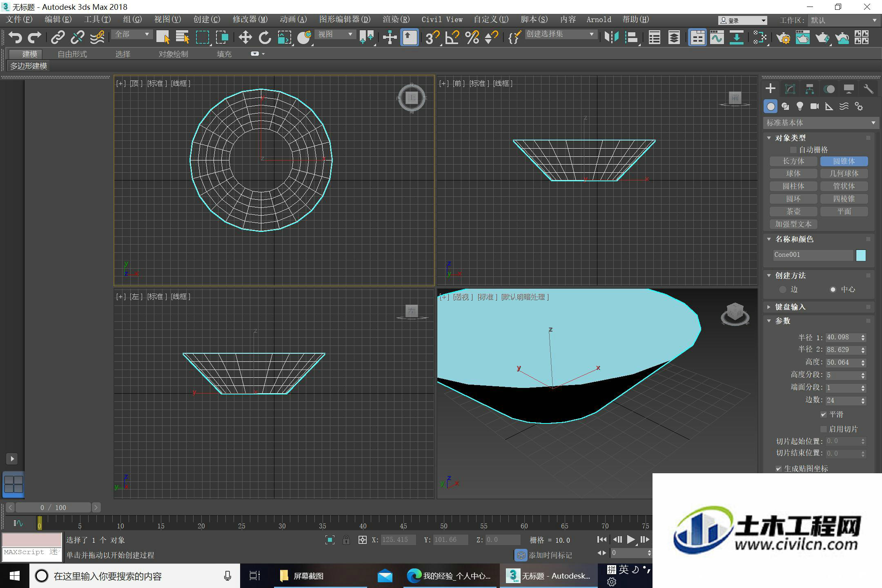The image size is (882, 588).
Task: Open the Curve Editor icon
Action: (717, 38)
